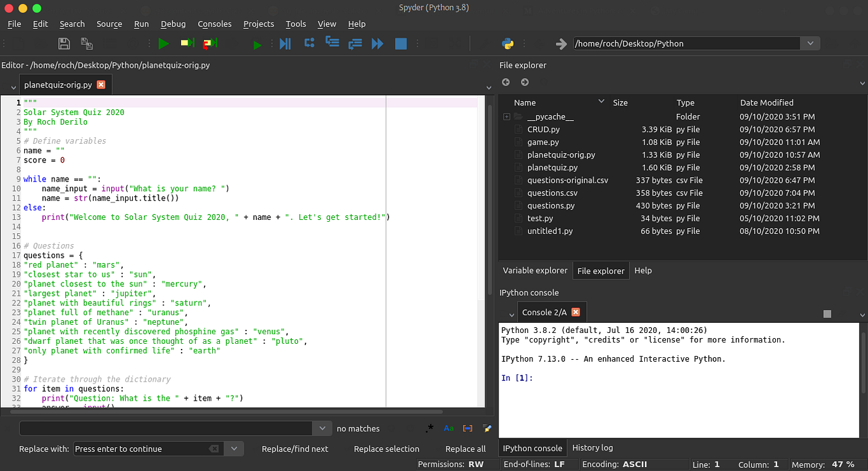The image size is (868, 471).
Task: Start debugging with the Debug file icon
Action: click(x=258, y=43)
